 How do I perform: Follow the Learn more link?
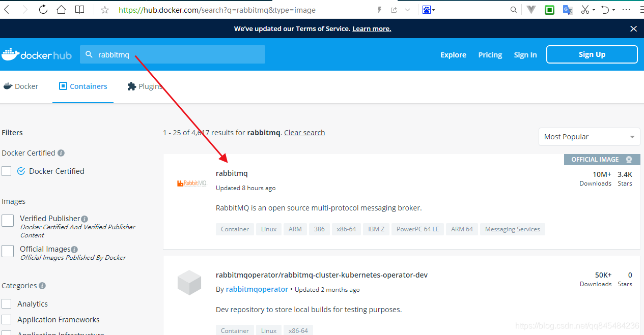(x=372, y=29)
